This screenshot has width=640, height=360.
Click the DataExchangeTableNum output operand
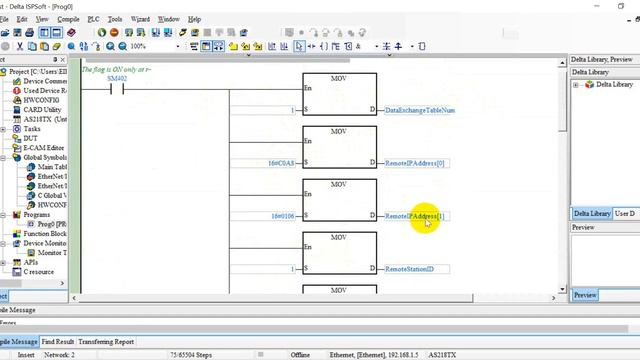coord(420,110)
